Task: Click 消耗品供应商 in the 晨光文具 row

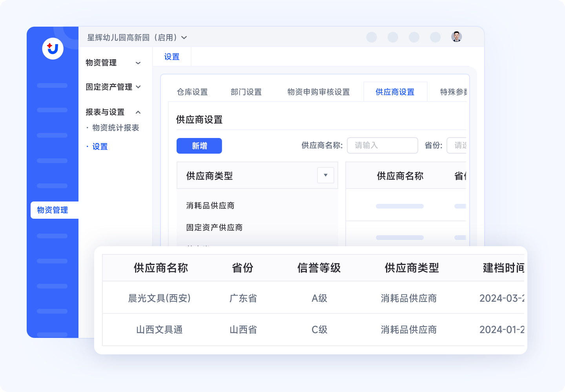Action: coord(409,298)
